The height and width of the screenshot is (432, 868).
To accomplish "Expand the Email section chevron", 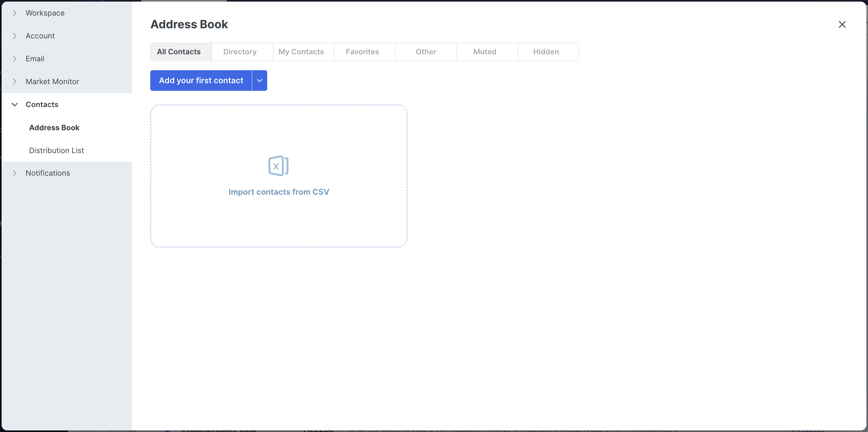I will [x=15, y=59].
